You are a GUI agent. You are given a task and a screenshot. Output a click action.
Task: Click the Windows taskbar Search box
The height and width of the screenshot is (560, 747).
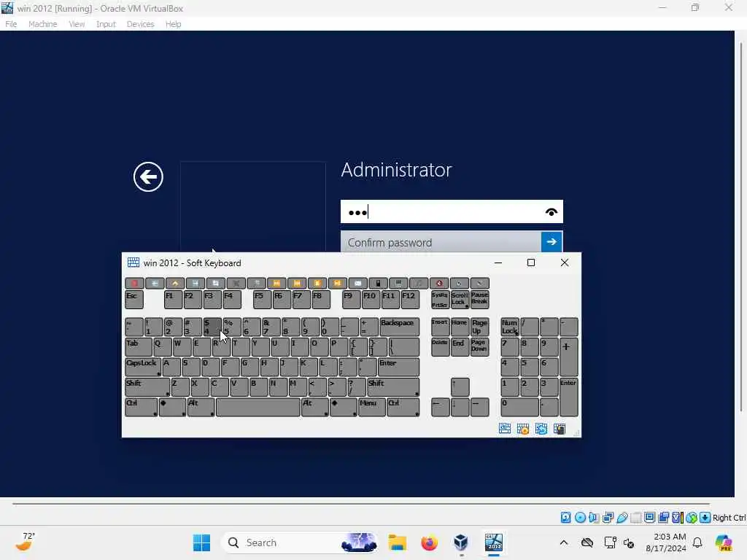[300, 542]
